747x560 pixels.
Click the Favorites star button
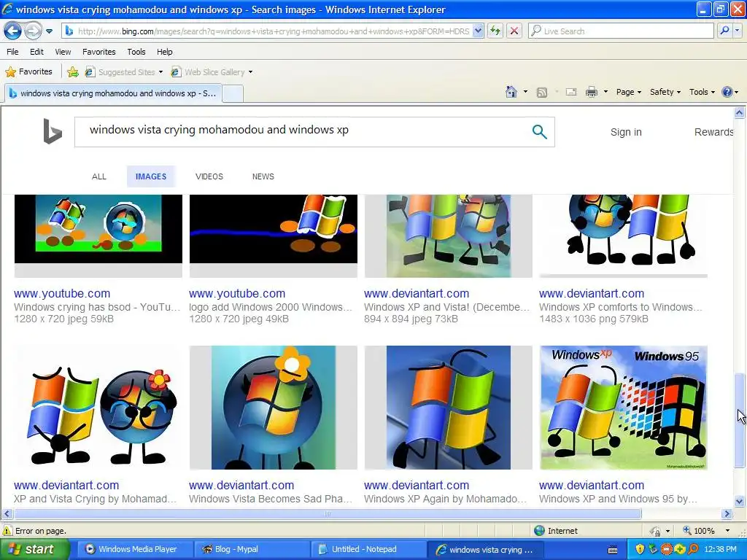point(28,72)
